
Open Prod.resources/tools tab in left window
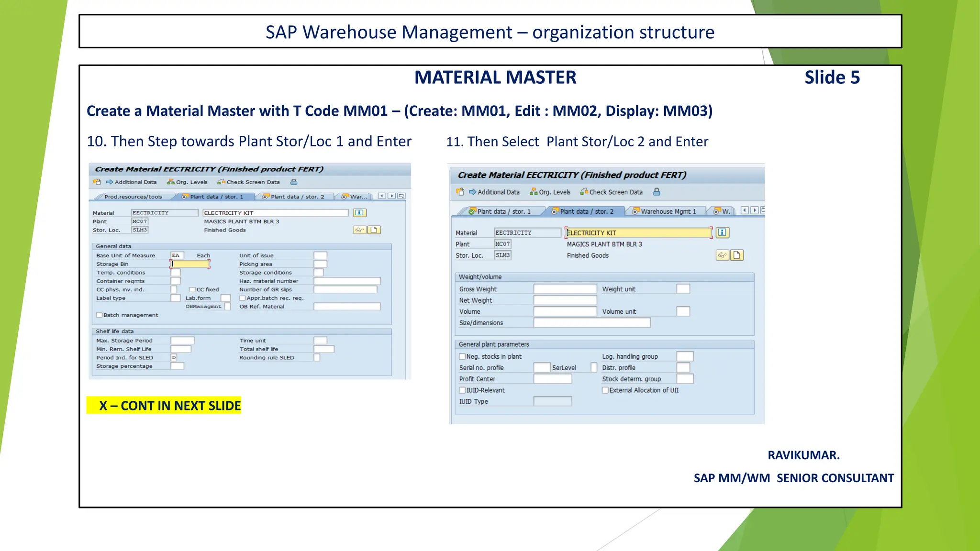(133, 197)
